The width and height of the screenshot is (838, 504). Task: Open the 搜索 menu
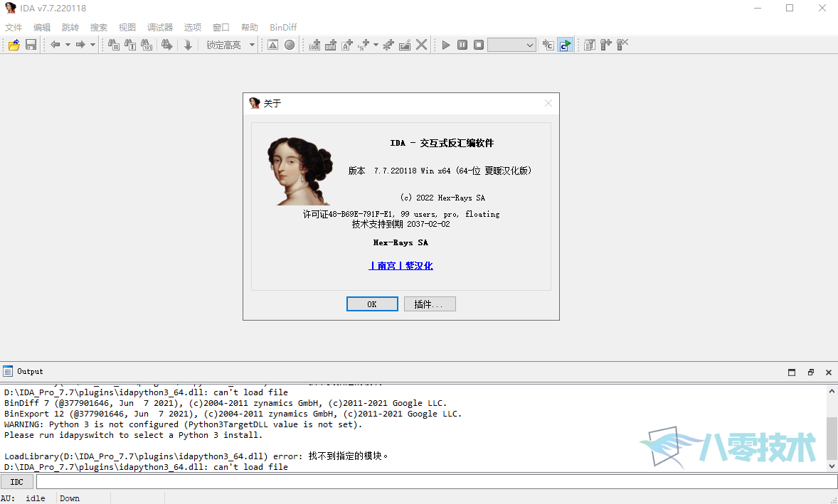pos(98,27)
